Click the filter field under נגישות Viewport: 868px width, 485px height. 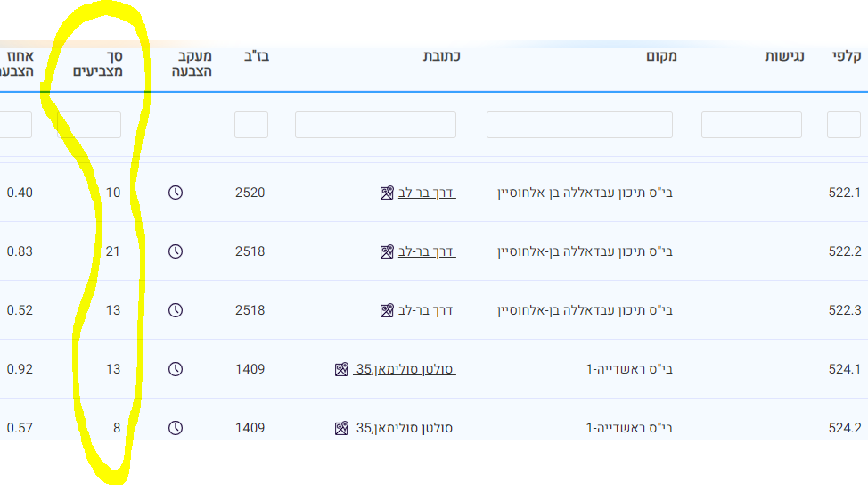(x=751, y=125)
